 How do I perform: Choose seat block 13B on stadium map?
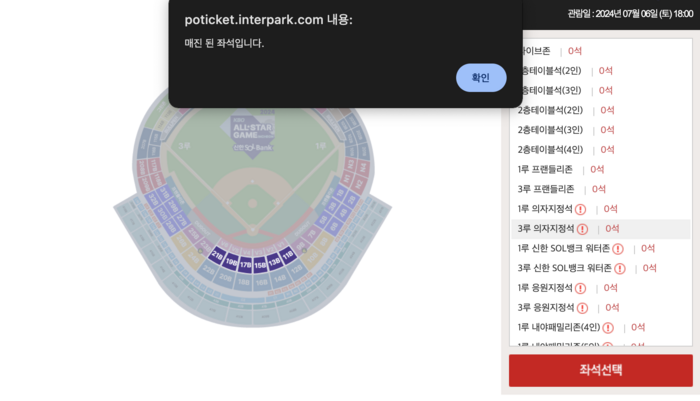pyautogui.click(x=274, y=263)
